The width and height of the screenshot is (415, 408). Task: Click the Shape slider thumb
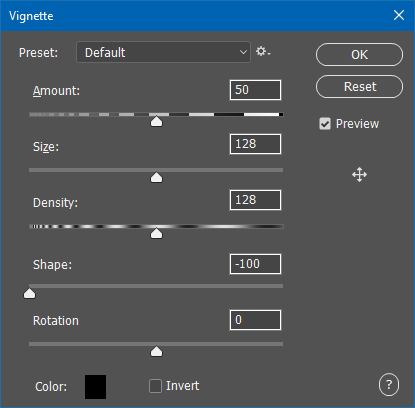click(29, 294)
